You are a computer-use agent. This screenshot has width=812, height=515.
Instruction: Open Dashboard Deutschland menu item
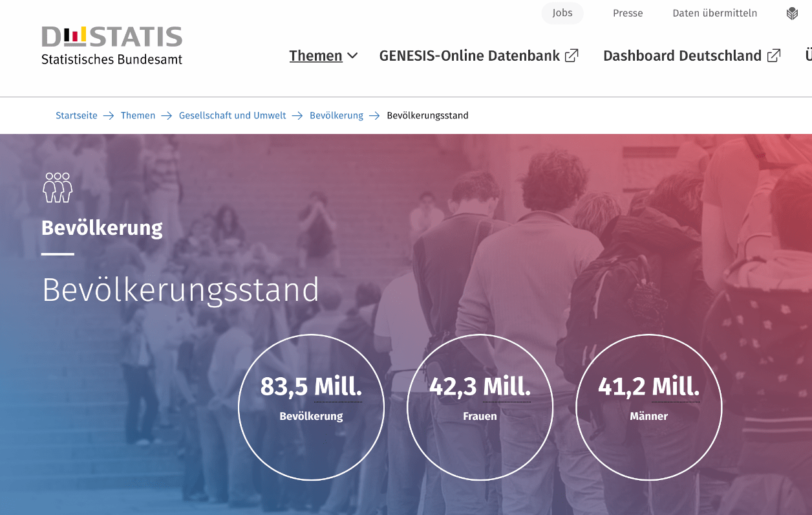point(682,56)
